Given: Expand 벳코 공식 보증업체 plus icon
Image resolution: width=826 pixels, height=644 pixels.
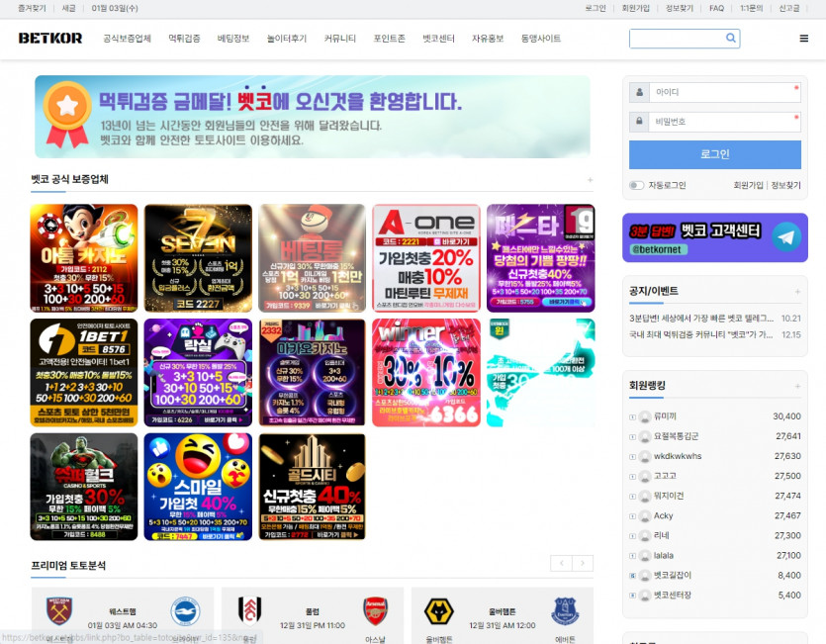Looking at the screenshot, I should tap(591, 180).
